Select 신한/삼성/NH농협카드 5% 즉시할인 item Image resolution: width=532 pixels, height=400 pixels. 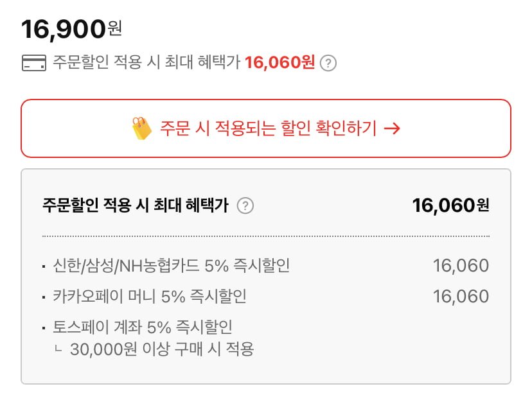tap(172, 266)
